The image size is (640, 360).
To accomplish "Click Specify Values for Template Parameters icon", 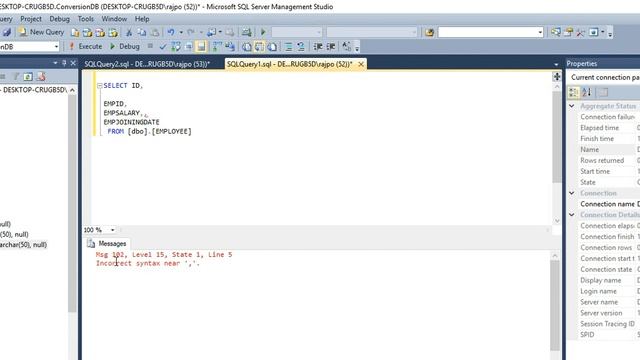I will (x=346, y=47).
